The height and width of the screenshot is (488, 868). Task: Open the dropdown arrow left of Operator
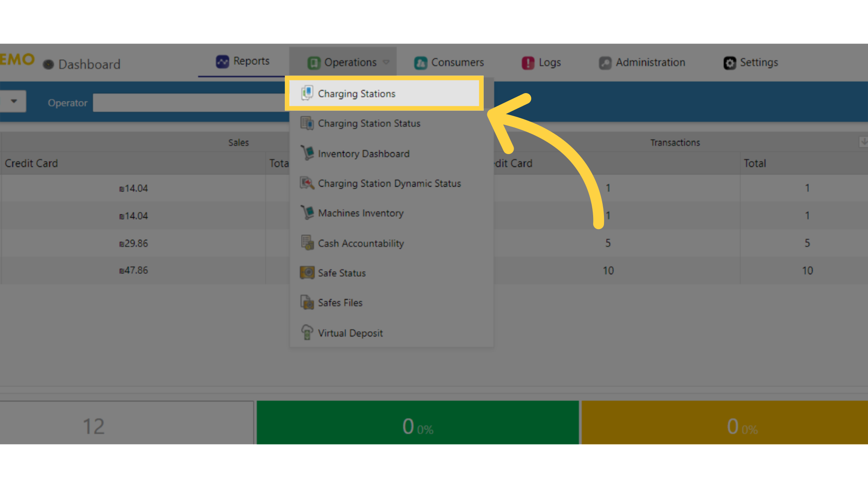[x=14, y=101]
